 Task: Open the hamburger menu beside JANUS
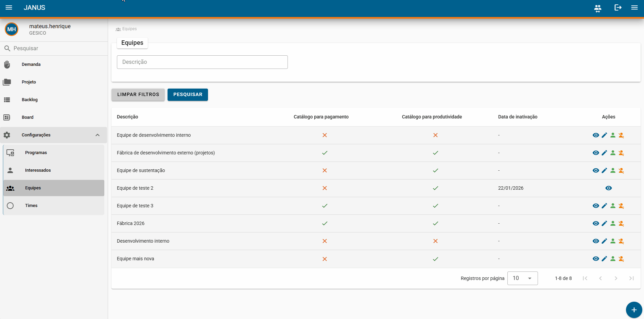pos(9,7)
